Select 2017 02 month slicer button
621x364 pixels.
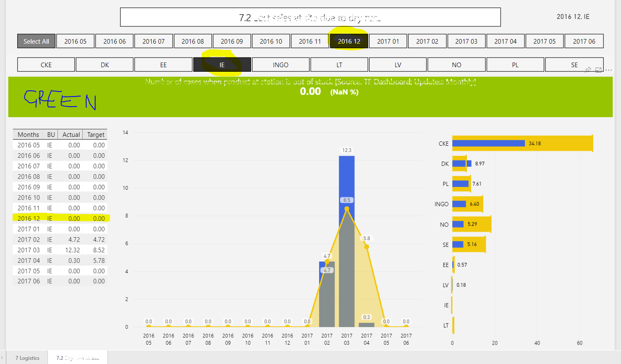pos(427,41)
